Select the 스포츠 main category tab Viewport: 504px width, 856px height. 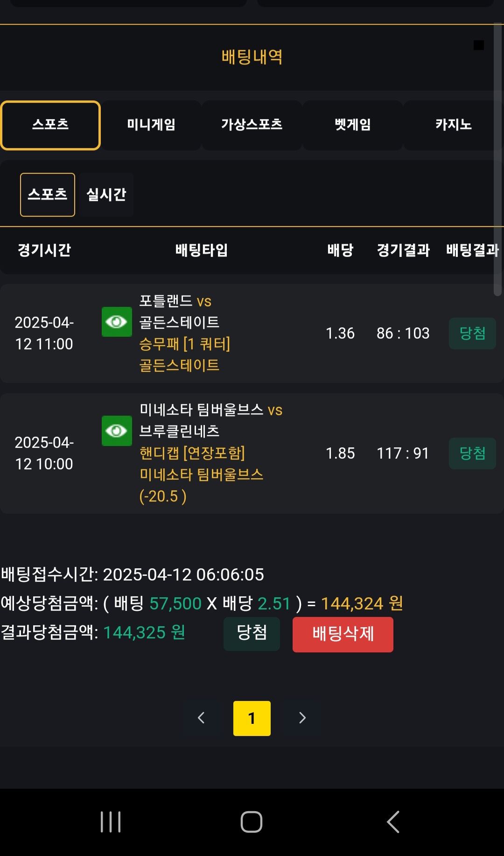(50, 125)
